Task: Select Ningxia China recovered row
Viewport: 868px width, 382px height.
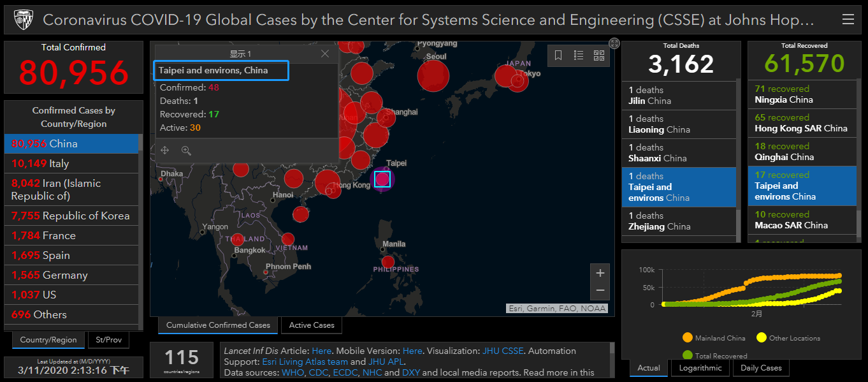Action: click(x=802, y=94)
